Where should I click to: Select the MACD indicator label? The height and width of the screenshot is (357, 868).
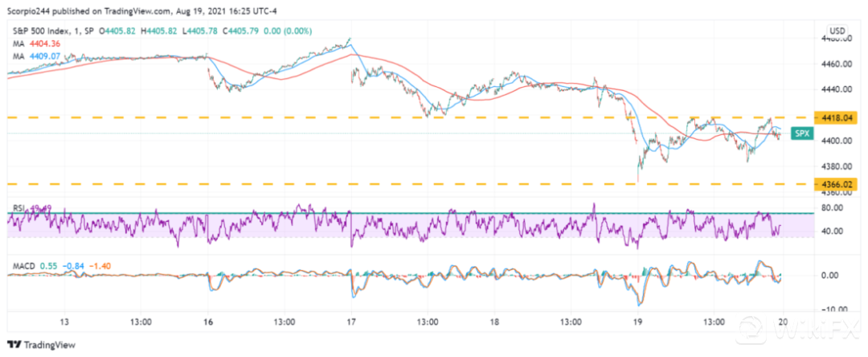(21, 266)
